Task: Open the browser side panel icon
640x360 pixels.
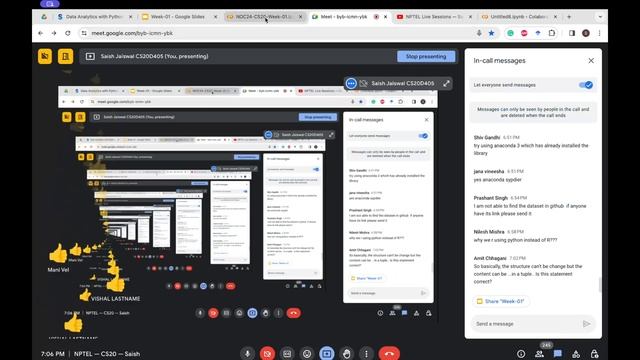Action: (x=572, y=33)
